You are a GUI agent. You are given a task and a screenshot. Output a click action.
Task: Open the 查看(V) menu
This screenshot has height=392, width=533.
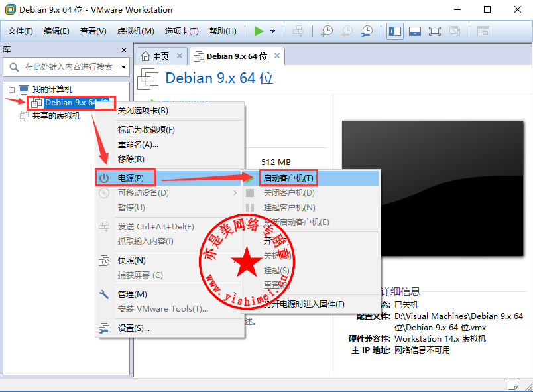click(93, 31)
